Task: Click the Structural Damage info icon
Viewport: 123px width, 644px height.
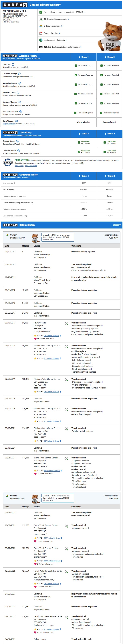Action: [19, 74]
